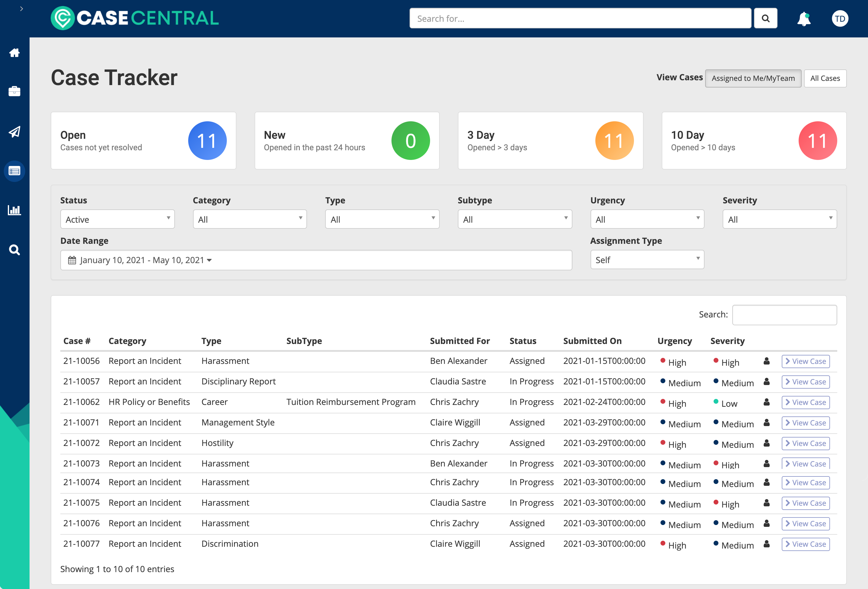
Task: Click the magnifying glass search submit button
Action: [x=765, y=18]
